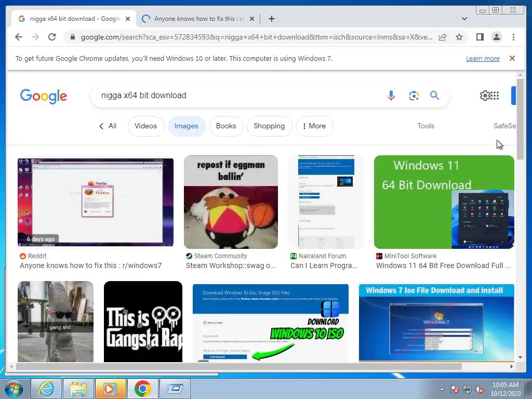Follow the Learn more link
This screenshot has height=399, width=532.
483,58
